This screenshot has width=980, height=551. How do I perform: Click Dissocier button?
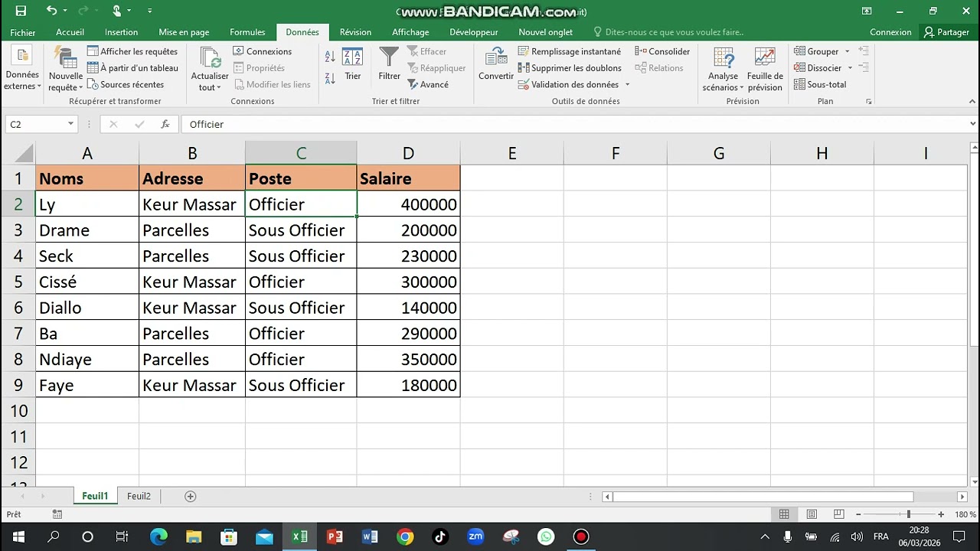pos(818,68)
